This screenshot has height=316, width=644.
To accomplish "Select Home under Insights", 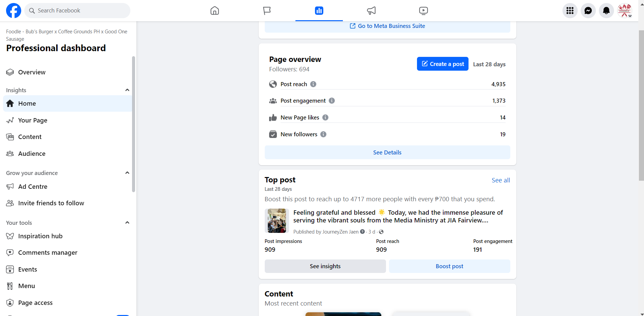I will [x=67, y=103].
